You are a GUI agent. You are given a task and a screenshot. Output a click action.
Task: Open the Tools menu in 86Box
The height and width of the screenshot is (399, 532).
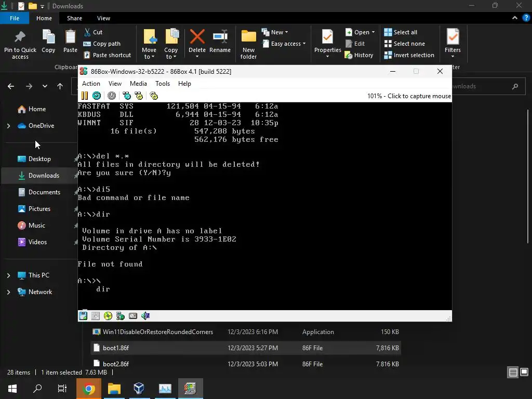click(163, 84)
